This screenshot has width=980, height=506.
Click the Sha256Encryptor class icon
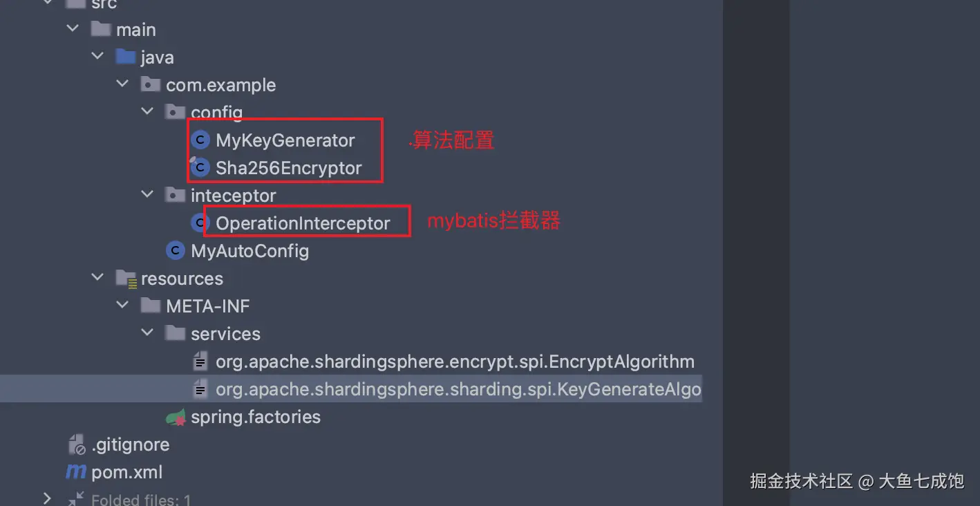200,168
